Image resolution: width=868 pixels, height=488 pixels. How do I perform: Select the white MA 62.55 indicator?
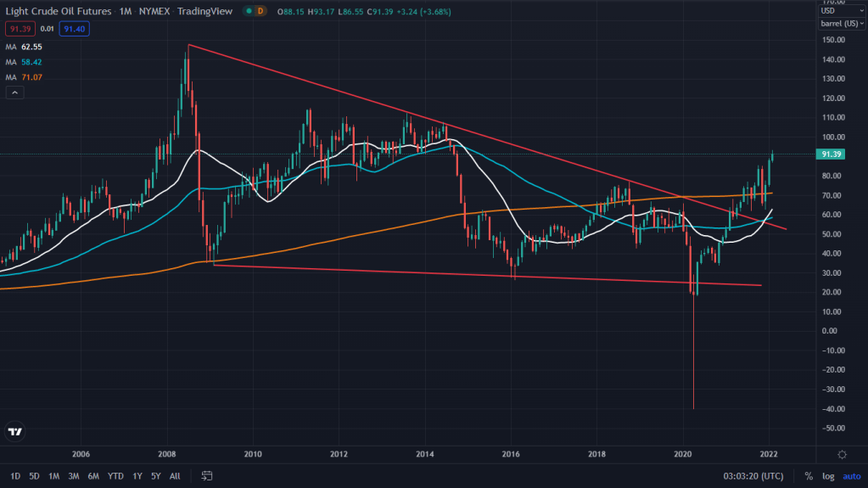coord(24,48)
